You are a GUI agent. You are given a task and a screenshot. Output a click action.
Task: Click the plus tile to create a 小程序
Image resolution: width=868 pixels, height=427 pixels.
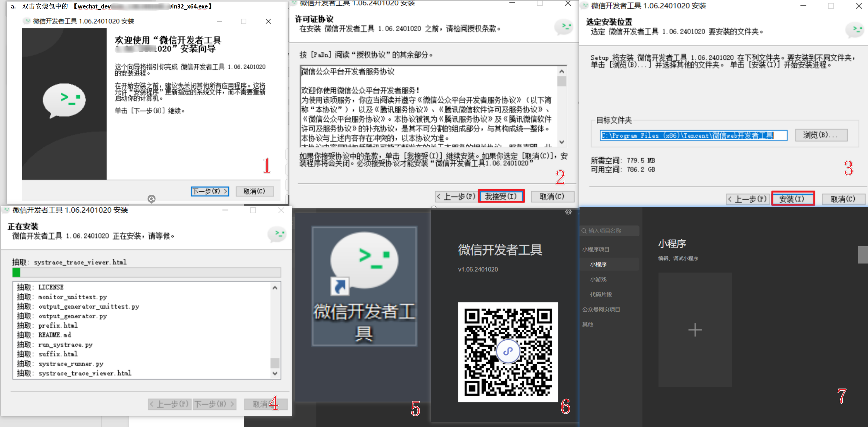point(695,330)
